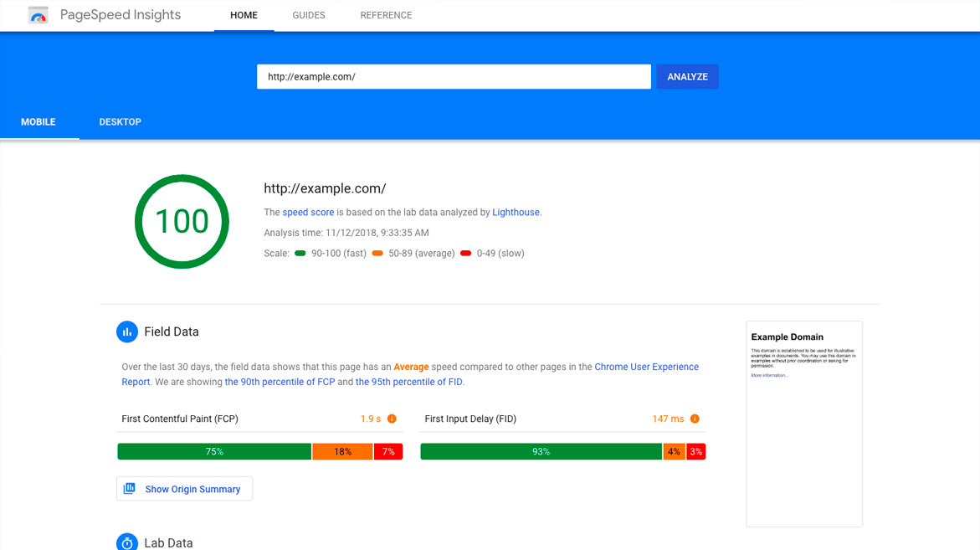Screen dimensions: 980x550
Task: Click the orange 18% FCP bar segment
Action: [342, 451]
